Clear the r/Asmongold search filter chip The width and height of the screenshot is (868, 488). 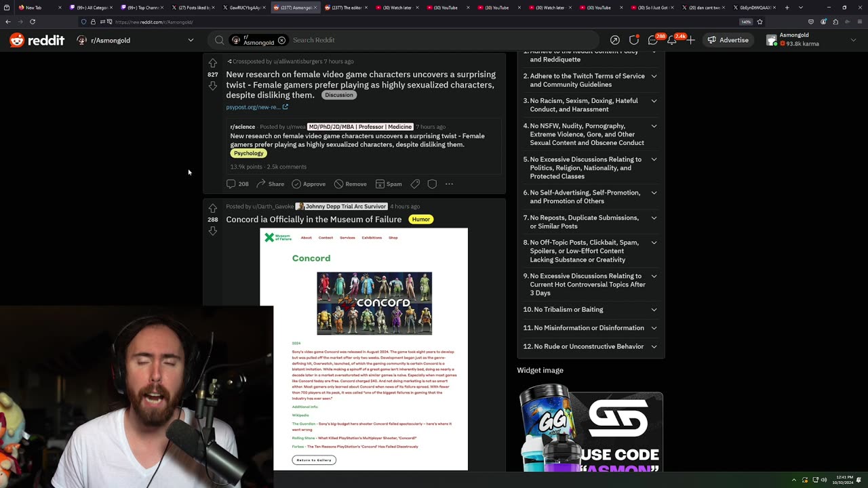point(281,40)
